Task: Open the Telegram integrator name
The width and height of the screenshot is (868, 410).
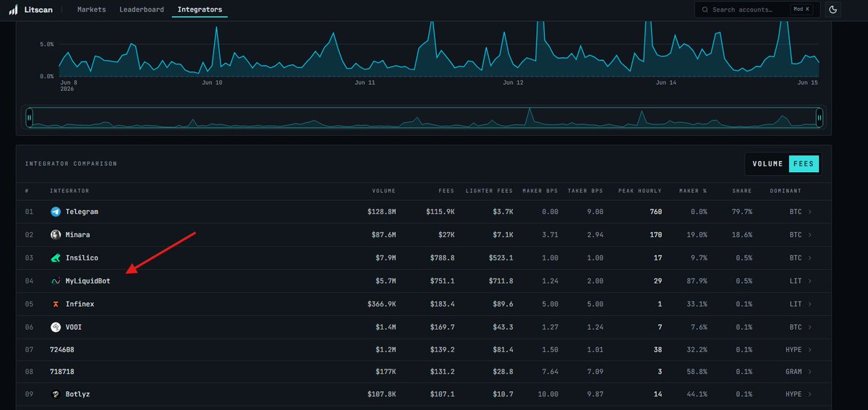Action: pos(82,212)
